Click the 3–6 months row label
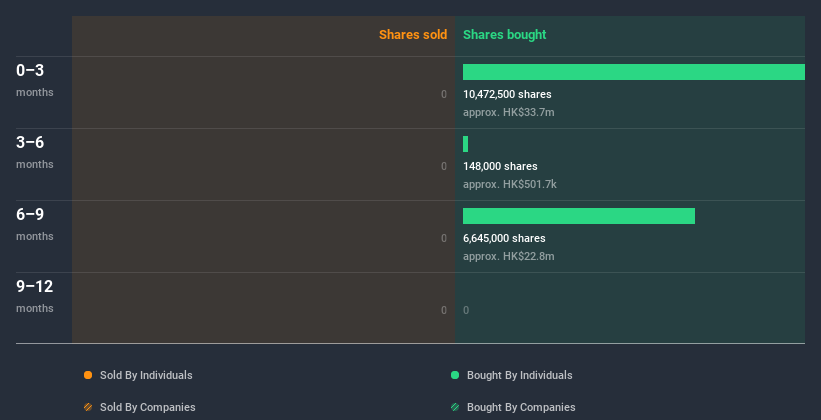The width and height of the screenshot is (821, 420). click(35, 152)
